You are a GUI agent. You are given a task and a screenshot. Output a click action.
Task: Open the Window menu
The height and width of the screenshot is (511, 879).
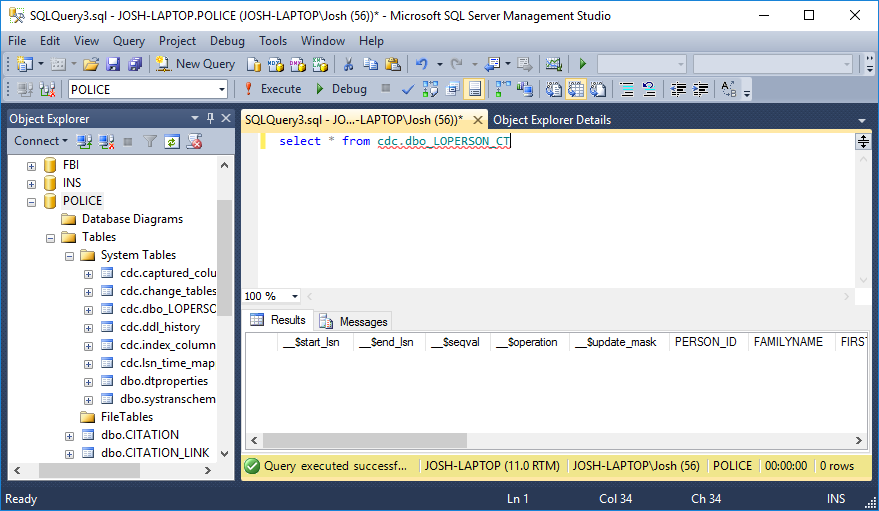point(323,41)
